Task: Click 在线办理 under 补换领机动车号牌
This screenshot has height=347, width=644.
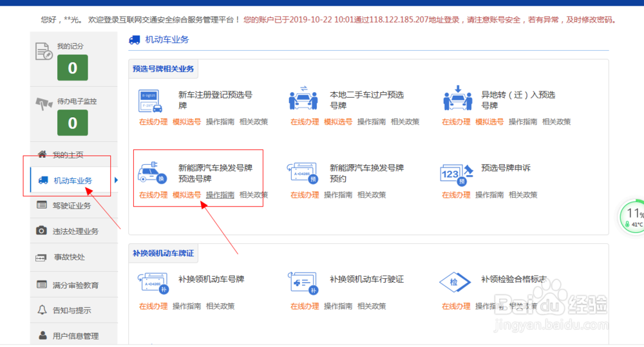Action: coord(153,306)
